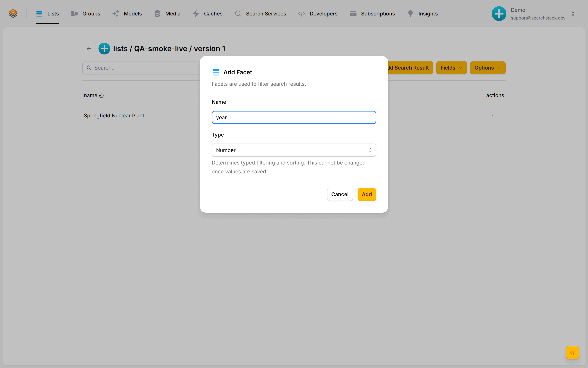
Task: Click the Developers code brackets icon
Action: [x=302, y=14]
